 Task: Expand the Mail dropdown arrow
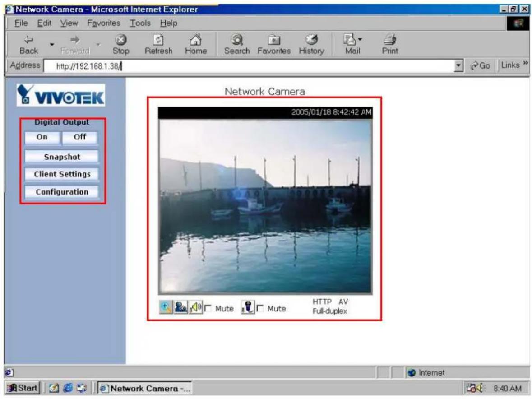(x=360, y=39)
